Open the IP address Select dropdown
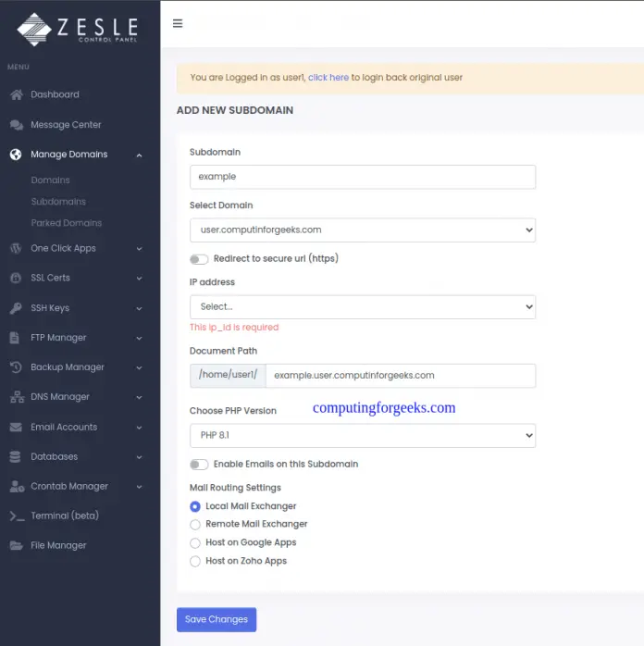 pos(363,307)
